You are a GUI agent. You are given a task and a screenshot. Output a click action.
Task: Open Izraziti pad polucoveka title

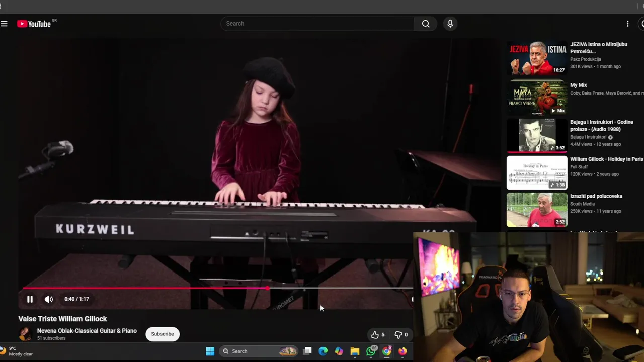tap(596, 196)
